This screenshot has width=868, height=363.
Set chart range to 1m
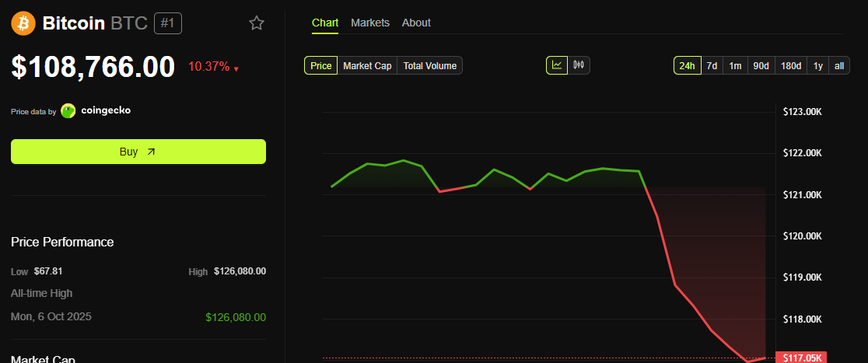735,66
